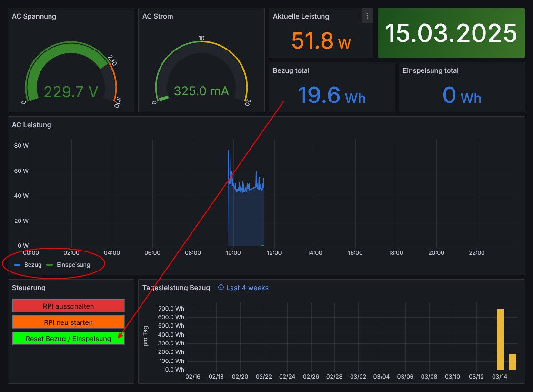
Task: Click the 229.7 V gauge value
Action: pos(71,91)
